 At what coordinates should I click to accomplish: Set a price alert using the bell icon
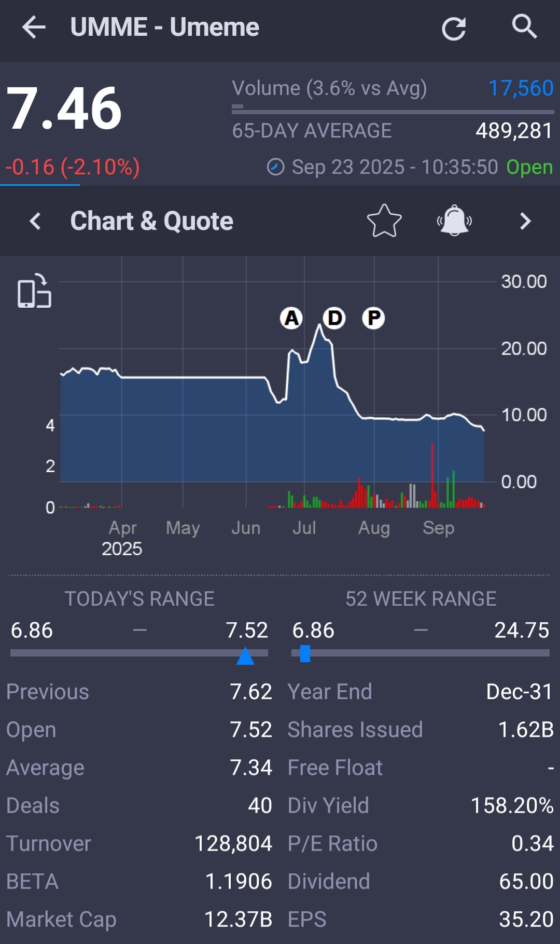pos(455,221)
